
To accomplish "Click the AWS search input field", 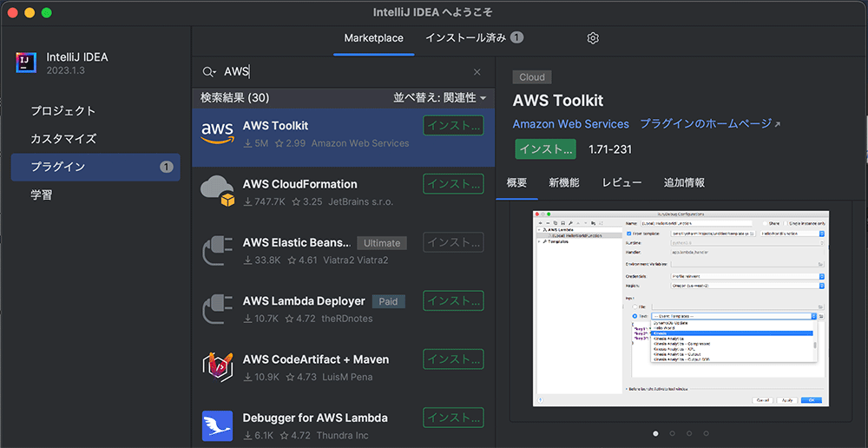I will (x=343, y=72).
